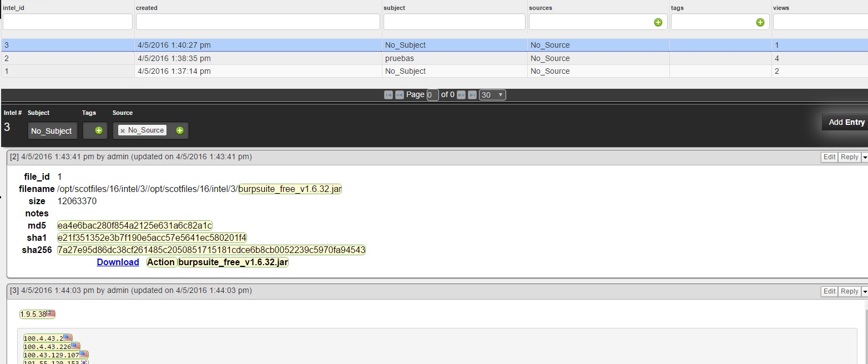This screenshot has height=364, width=868.
Task: Click the md5 hash value
Action: pyautogui.click(x=135, y=226)
